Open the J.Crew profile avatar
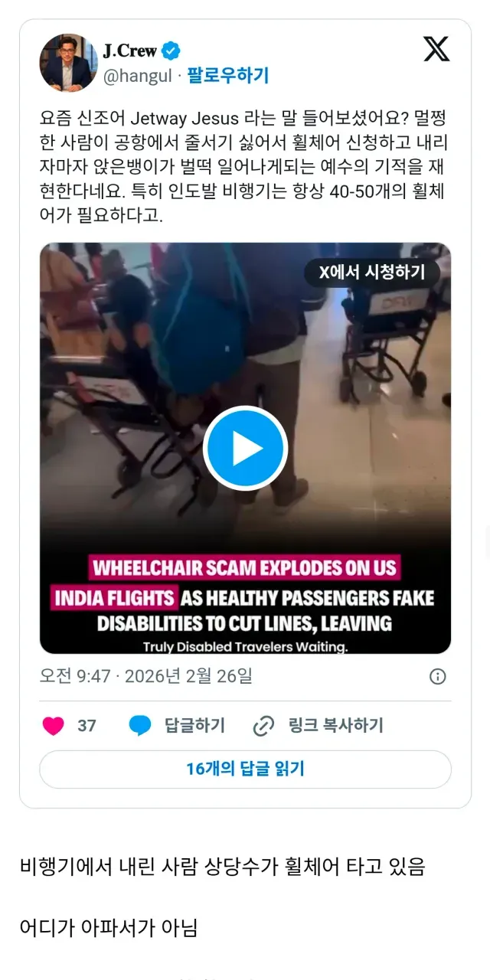The image size is (490, 980). point(69,62)
